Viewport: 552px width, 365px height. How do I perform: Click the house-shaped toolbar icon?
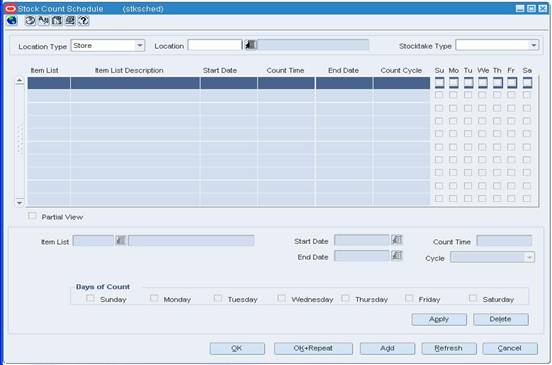(57, 21)
